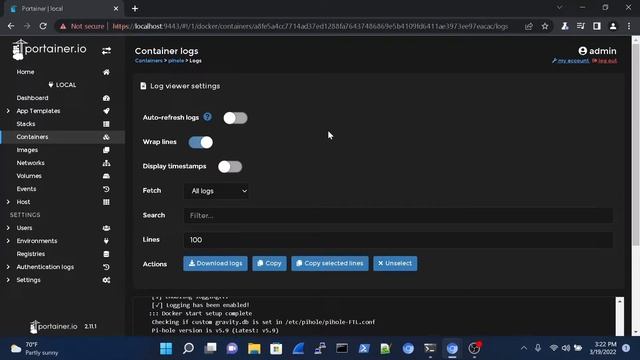Click the Copy button

click(x=269, y=264)
